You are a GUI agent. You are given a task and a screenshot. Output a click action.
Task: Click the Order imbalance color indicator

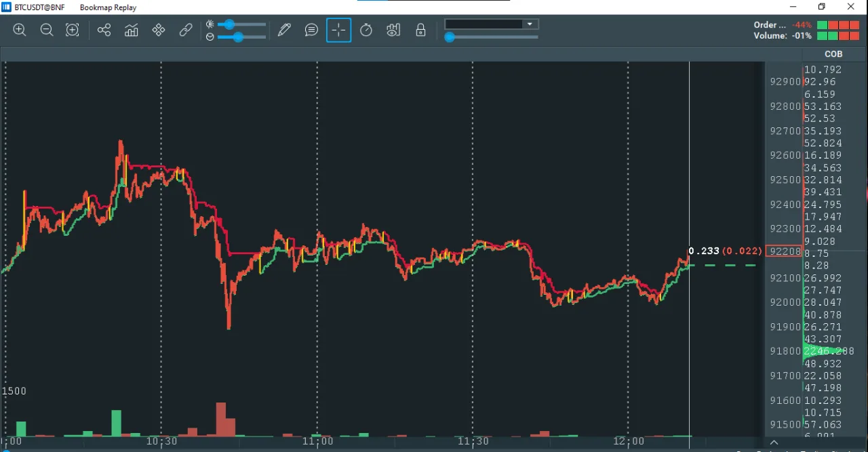click(x=839, y=25)
